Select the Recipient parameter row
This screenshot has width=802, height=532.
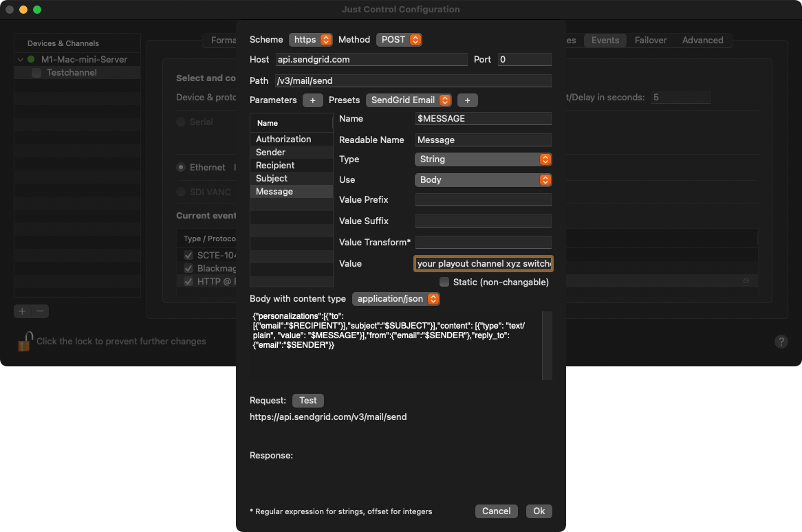(292, 166)
